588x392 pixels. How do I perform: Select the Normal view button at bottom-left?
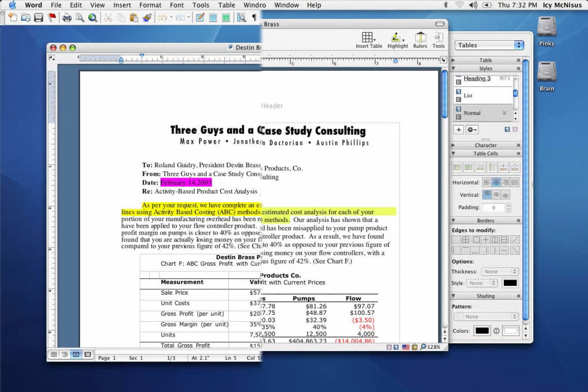pyautogui.click(x=54, y=355)
